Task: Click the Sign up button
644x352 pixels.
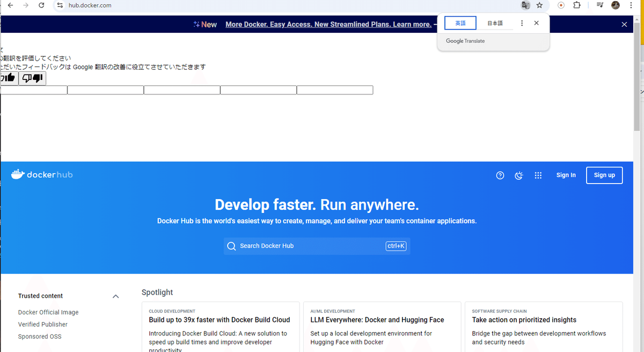Action: coord(604,175)
